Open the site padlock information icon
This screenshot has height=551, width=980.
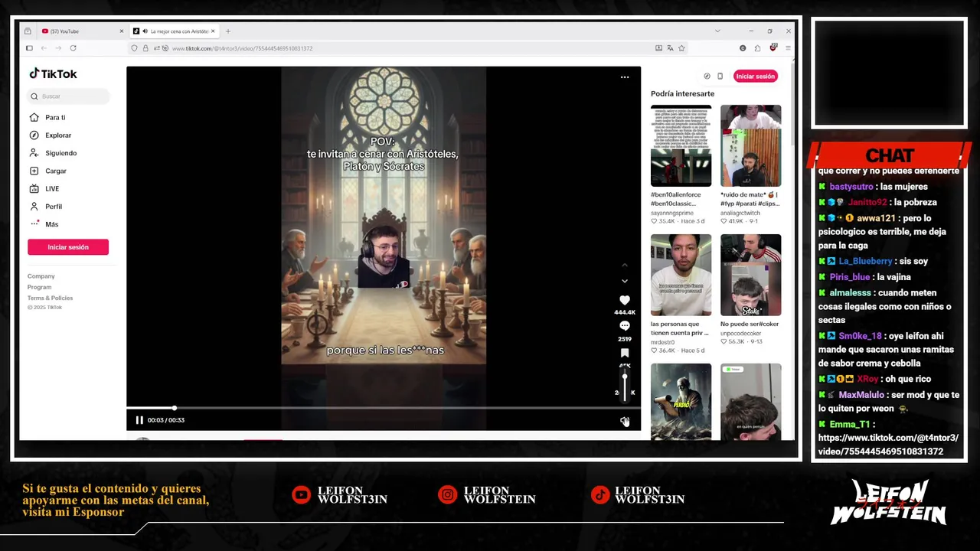tap(145, 48)
